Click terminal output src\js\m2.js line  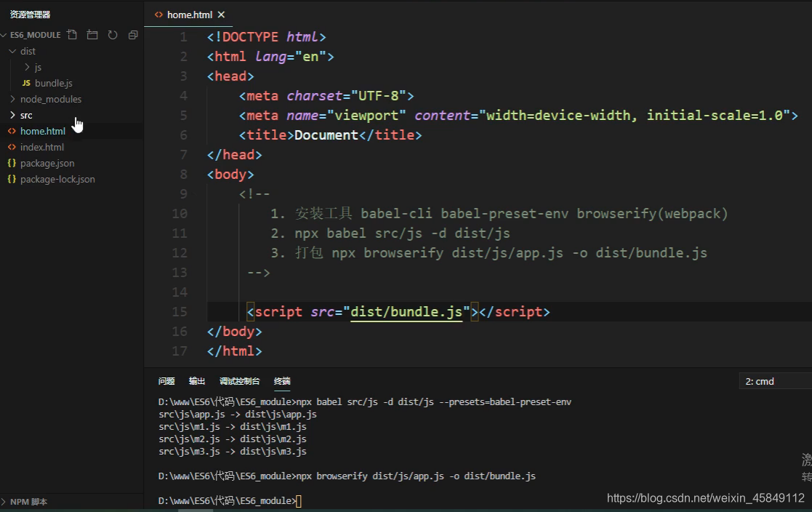pyautogui.click(x=233, y=439)
